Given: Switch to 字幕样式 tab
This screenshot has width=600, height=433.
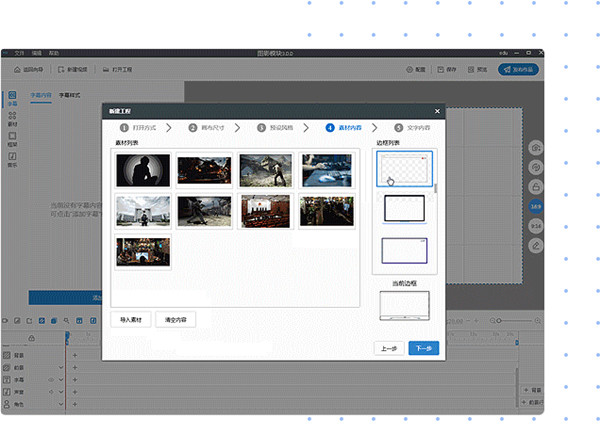Looking at the screenshot, I should click(x=71, y=93).
